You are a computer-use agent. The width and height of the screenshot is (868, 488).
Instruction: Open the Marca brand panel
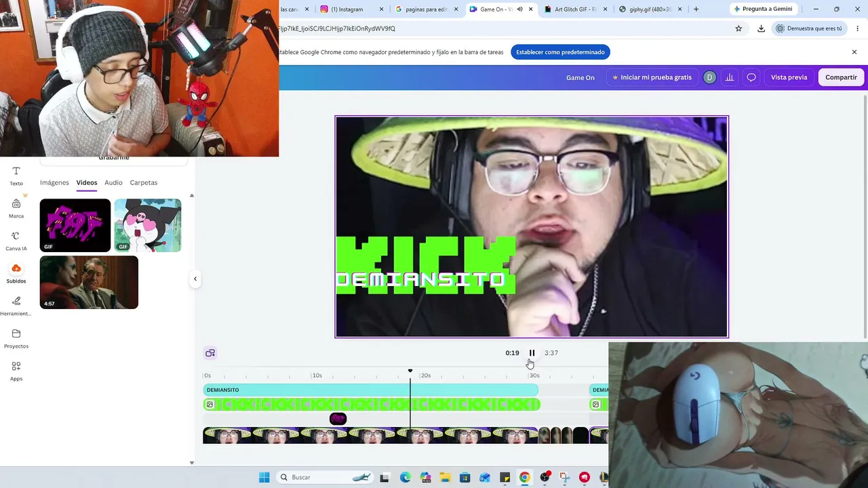(16, 208)
